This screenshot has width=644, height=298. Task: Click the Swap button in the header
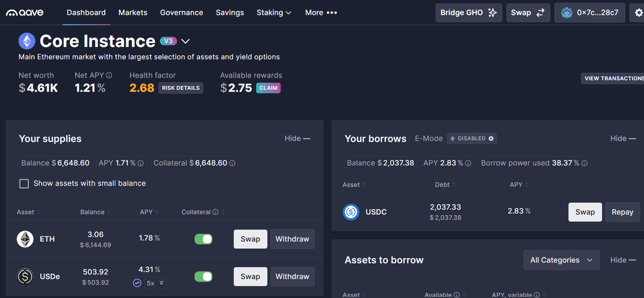(528, 13)
